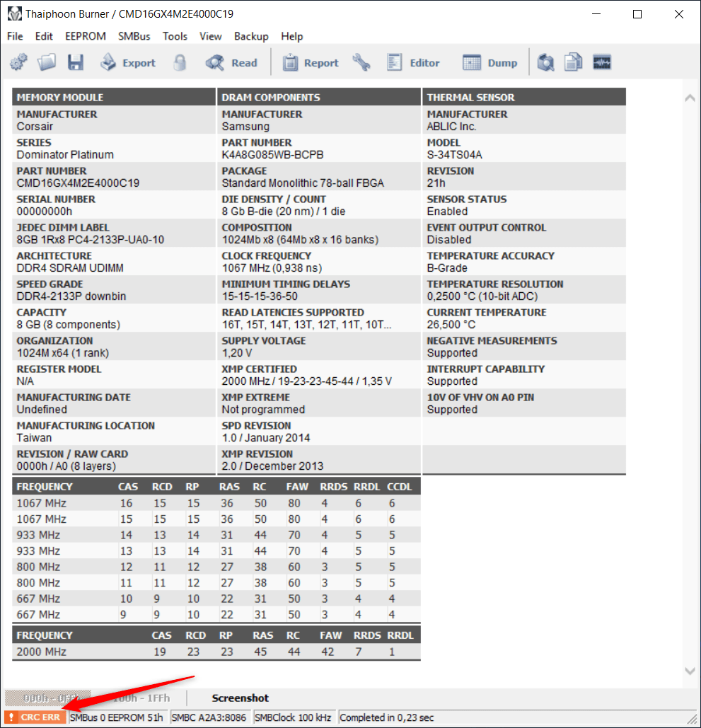Click the 667 MHz row with CAS 9
This screenshot has height=728, width=701.
(x=216, y=615)
